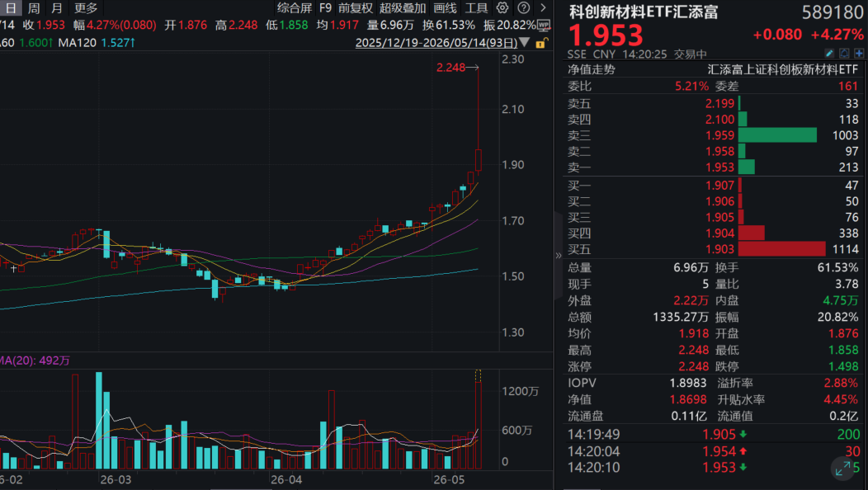Click the F9 button
The image size is (868, 490).
coord(325,7)
